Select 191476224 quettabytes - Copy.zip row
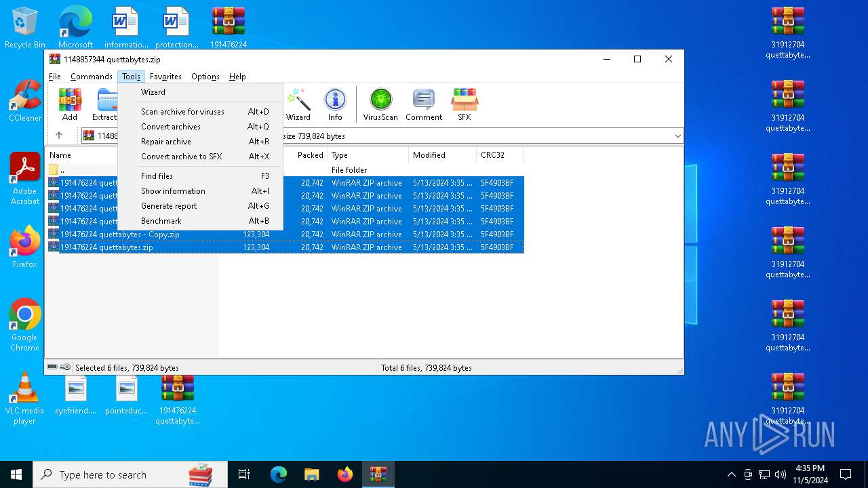The image size is (868, 488). 285,235
